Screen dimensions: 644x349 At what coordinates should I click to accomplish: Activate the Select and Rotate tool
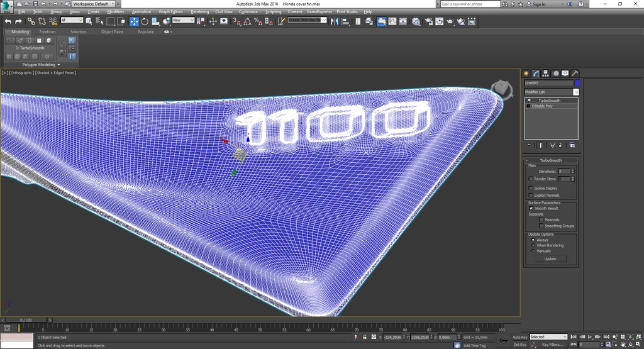(145, 21)
